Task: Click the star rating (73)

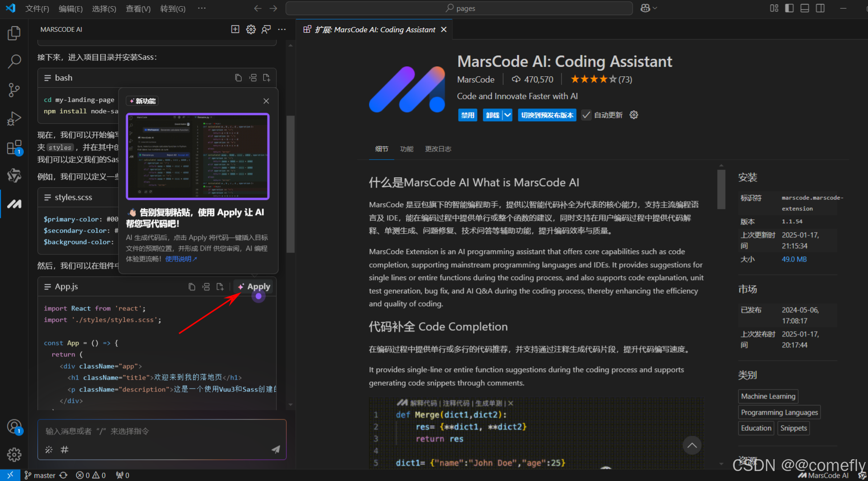Action: click(x=601, y=79)
